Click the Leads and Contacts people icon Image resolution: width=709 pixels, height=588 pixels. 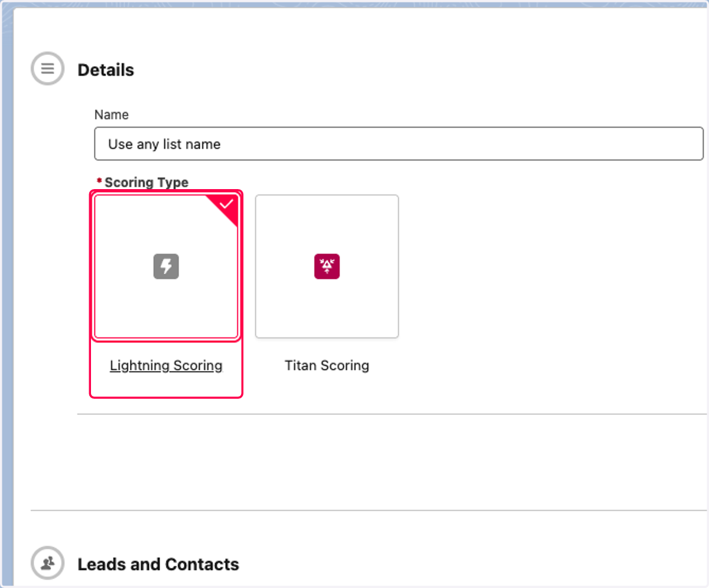[47, 563]
